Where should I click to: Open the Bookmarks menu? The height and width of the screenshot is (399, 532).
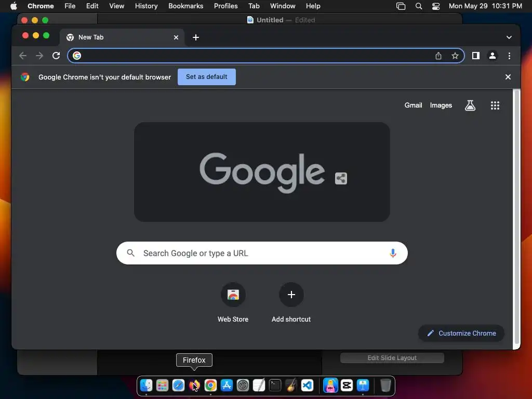(x=186, y=6)
